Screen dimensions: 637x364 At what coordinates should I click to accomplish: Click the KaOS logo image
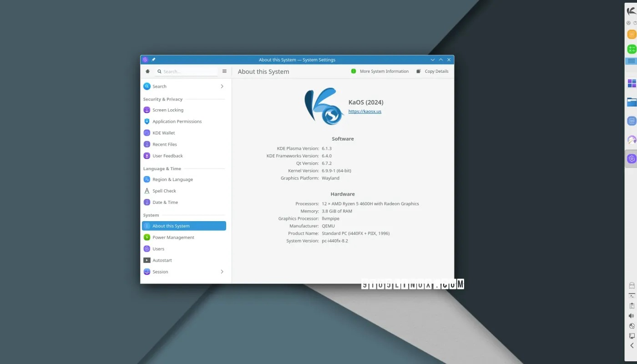tap(324, 106)
